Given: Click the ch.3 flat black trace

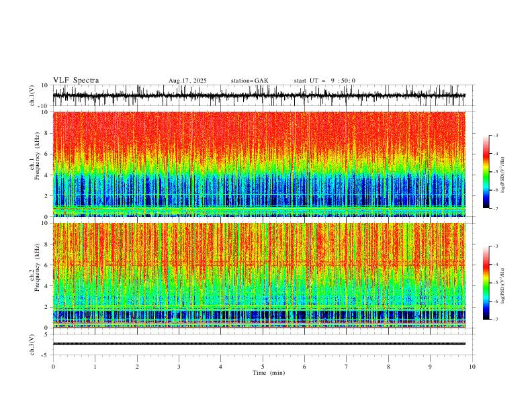Looking at the screenshot, I should pos(259,344).
